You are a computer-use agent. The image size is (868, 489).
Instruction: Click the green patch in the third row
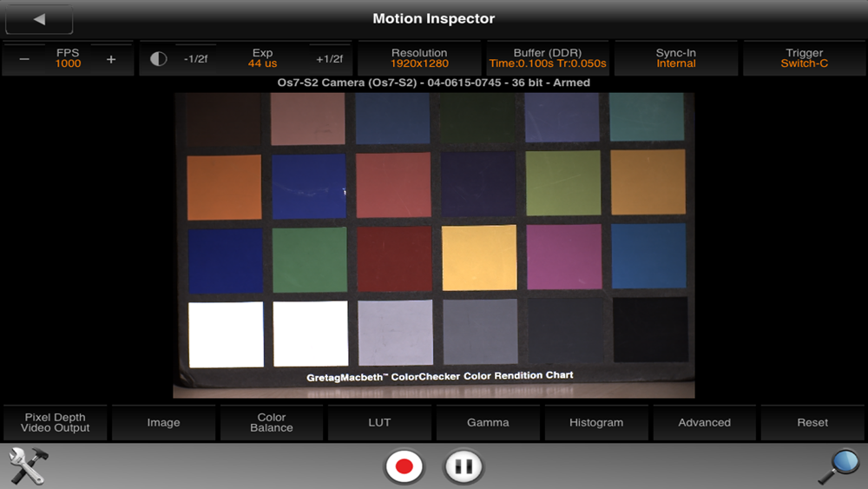[x=310, y=260]
